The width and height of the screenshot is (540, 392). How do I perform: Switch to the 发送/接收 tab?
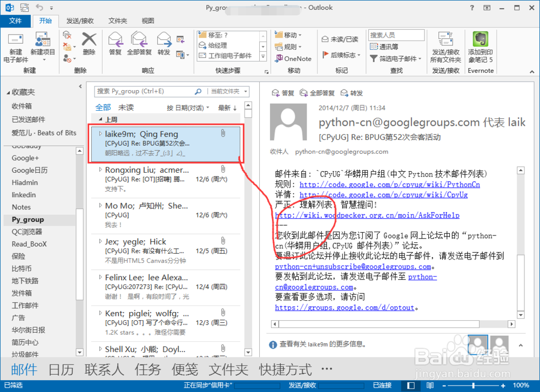[80, 21]
